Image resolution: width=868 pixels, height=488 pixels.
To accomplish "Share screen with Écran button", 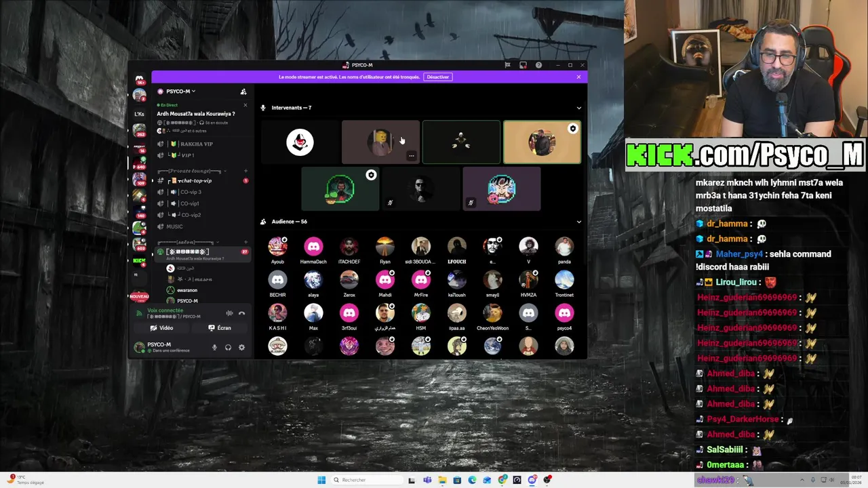I will (x=220, y=328).
